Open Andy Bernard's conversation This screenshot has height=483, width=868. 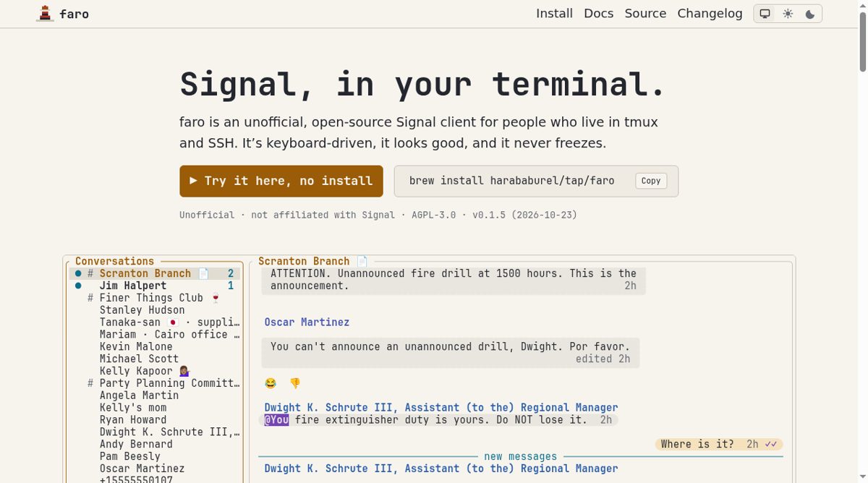156,445
